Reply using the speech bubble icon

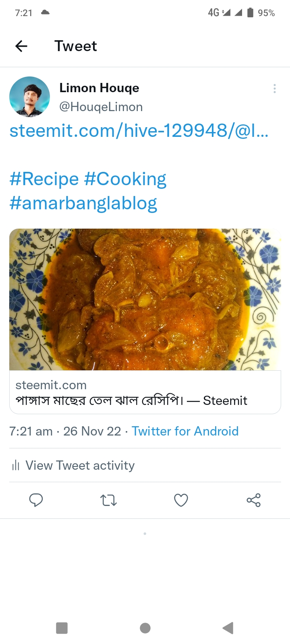pos(36,500)
